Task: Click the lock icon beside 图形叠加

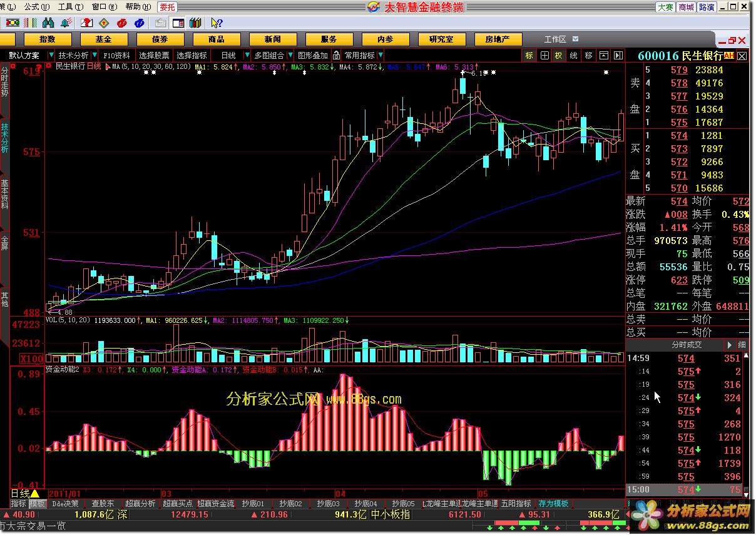Action: (336, 56)
